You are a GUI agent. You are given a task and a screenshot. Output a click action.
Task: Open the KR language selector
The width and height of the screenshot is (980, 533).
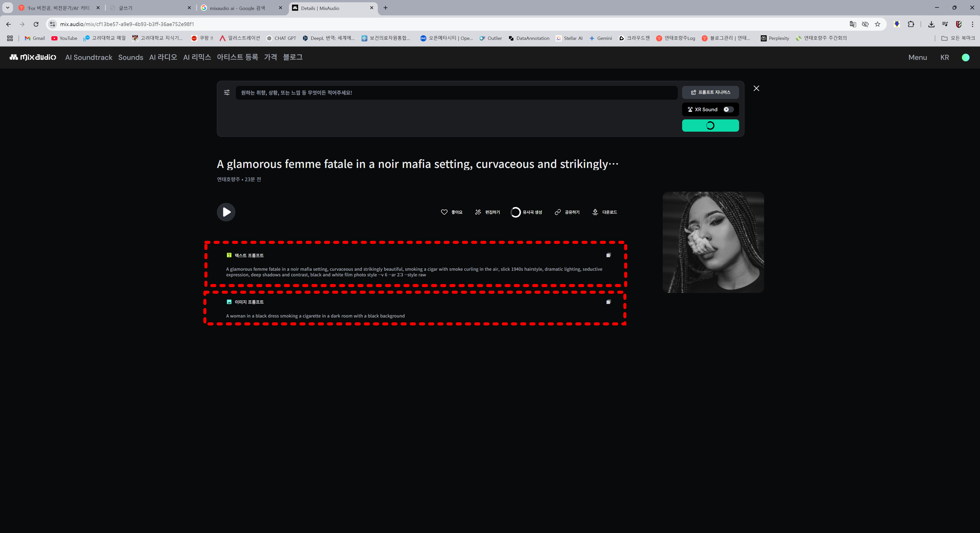(944, 58)
